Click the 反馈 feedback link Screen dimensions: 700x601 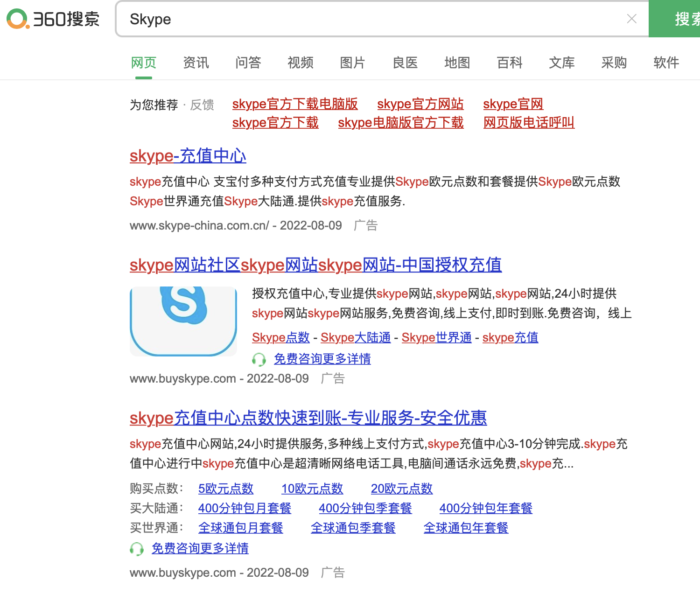pyautogui.click(x=202, y=105)
